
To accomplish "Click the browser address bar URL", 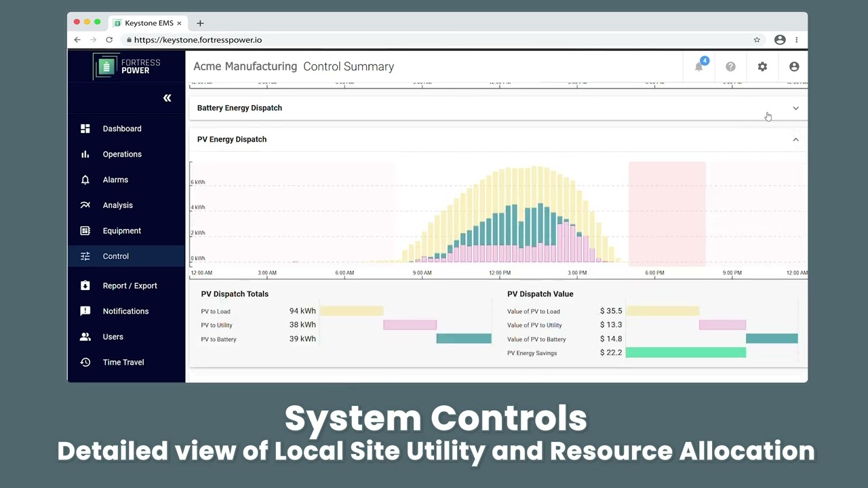I will pos(198,40).
